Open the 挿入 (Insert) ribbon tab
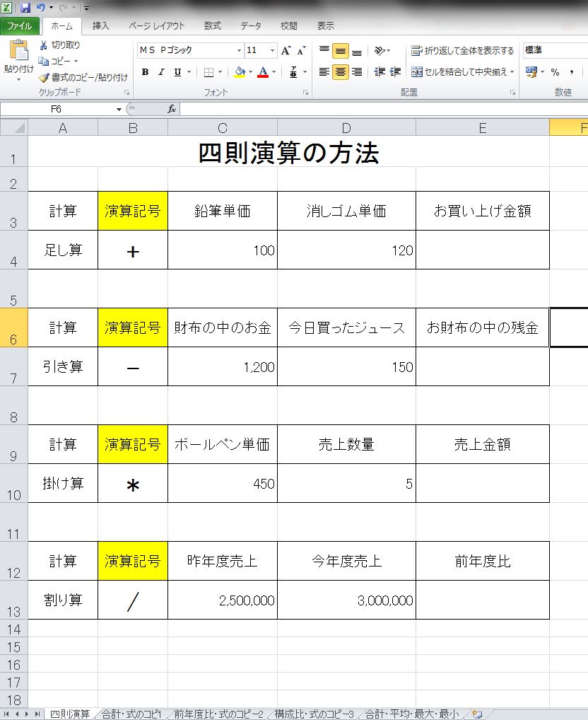Viewport: 588px width, 720px height. point(101,26)
